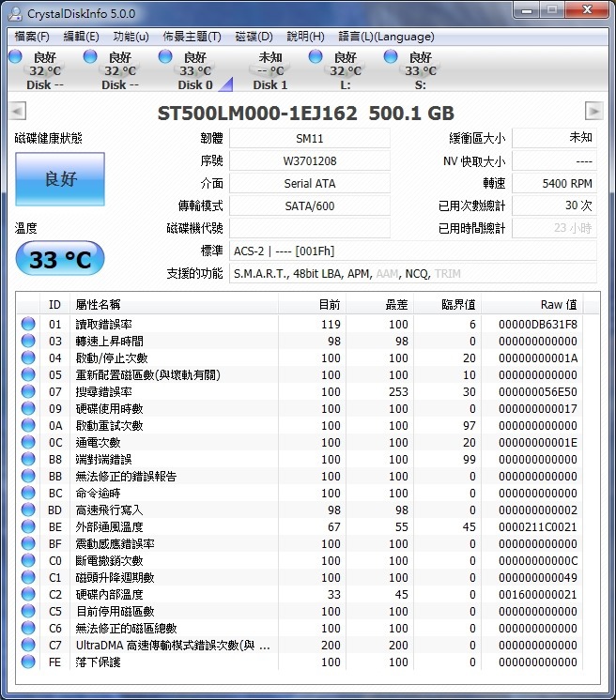Click raw value 00000DB631F8
Screen dimensions: 616x700
[538, 324]
